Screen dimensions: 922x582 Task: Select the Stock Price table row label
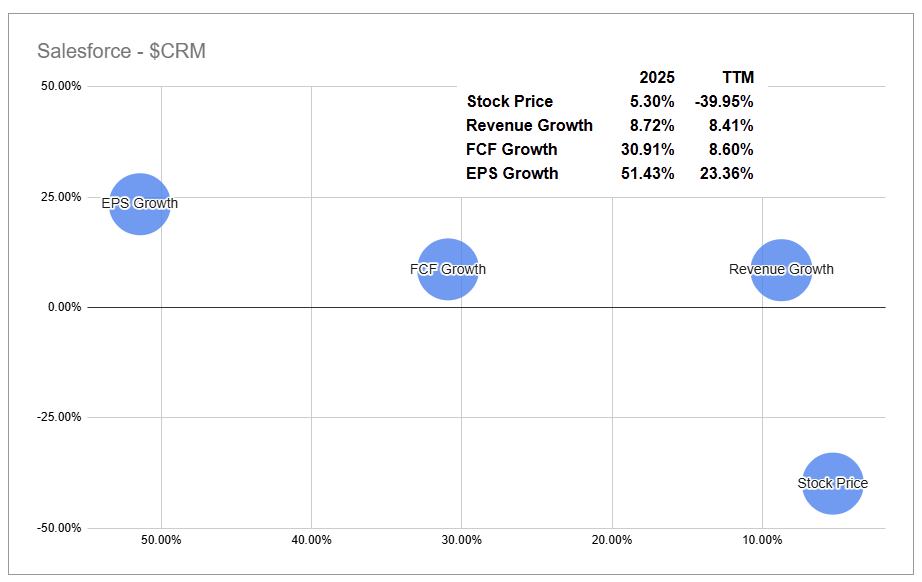[509, 102]
